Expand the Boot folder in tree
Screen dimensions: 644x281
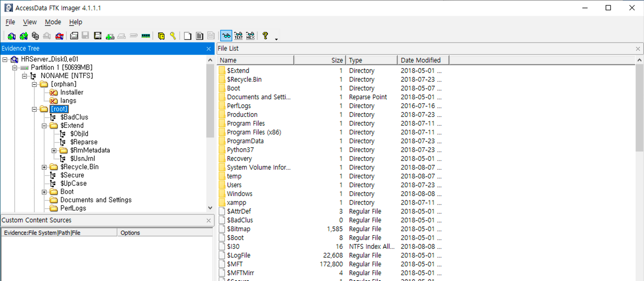(44, 192)
